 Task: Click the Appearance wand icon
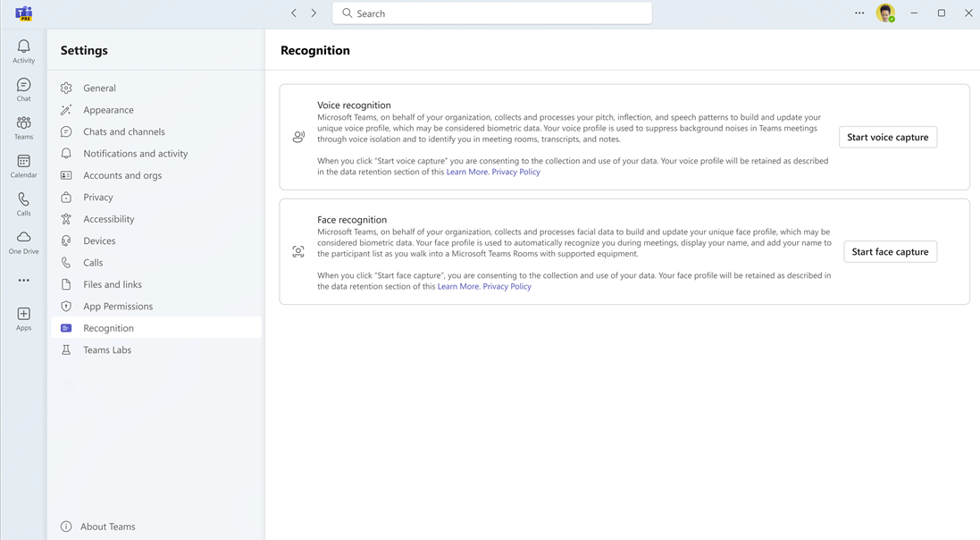pos(66,110)
